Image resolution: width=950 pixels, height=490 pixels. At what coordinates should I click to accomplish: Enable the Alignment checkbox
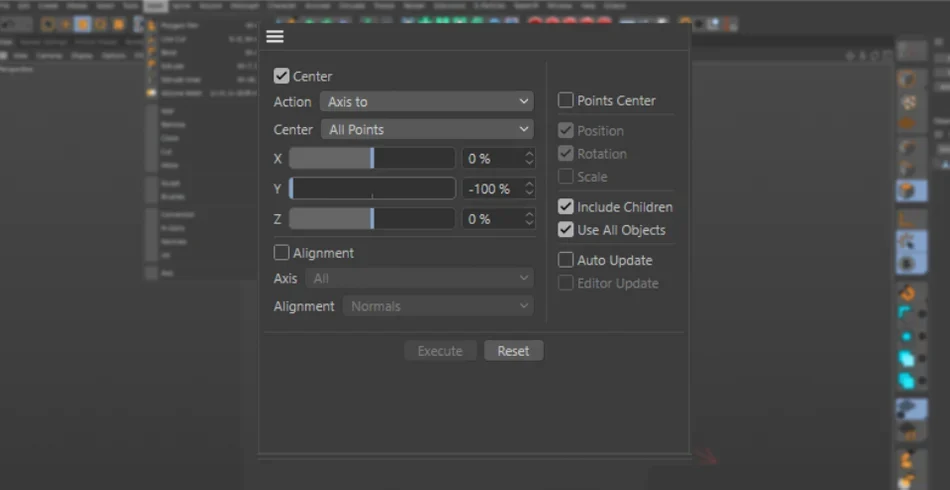pos(281,253)
